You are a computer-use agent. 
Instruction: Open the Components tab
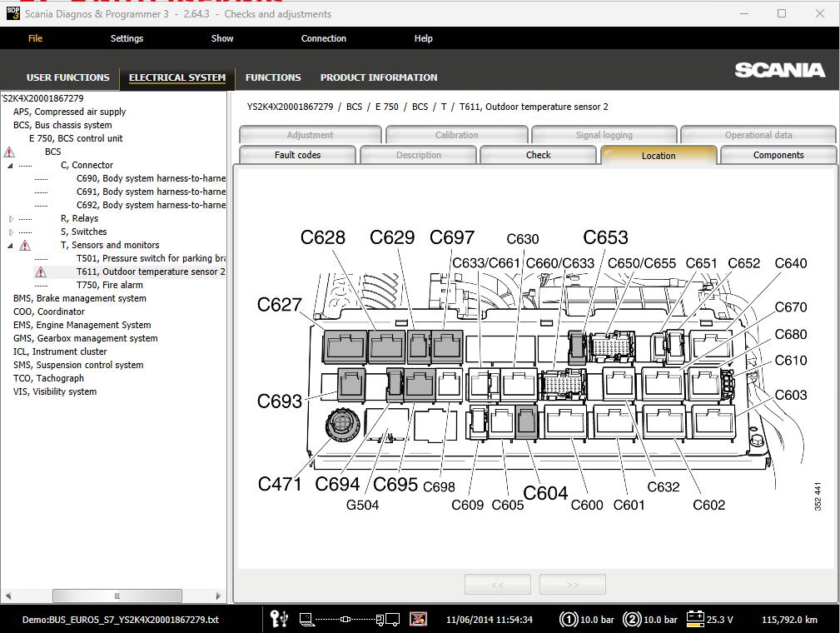tap(778, 155)
